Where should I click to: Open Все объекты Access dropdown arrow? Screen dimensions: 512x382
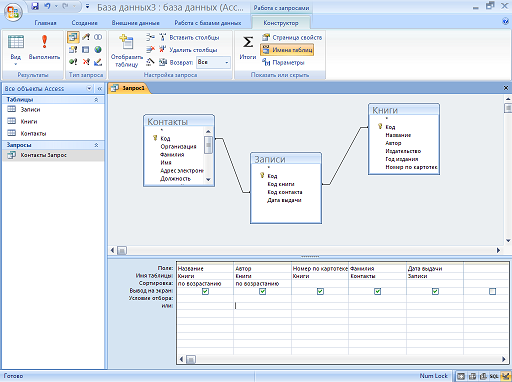pyautogui.click(x=89, y=89)
